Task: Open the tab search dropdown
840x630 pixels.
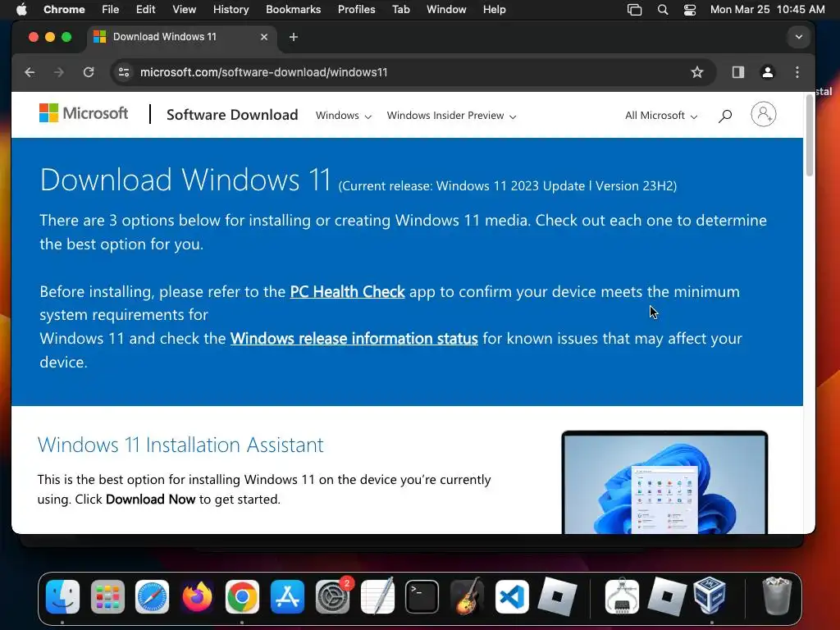Action: tap(798, 37)
